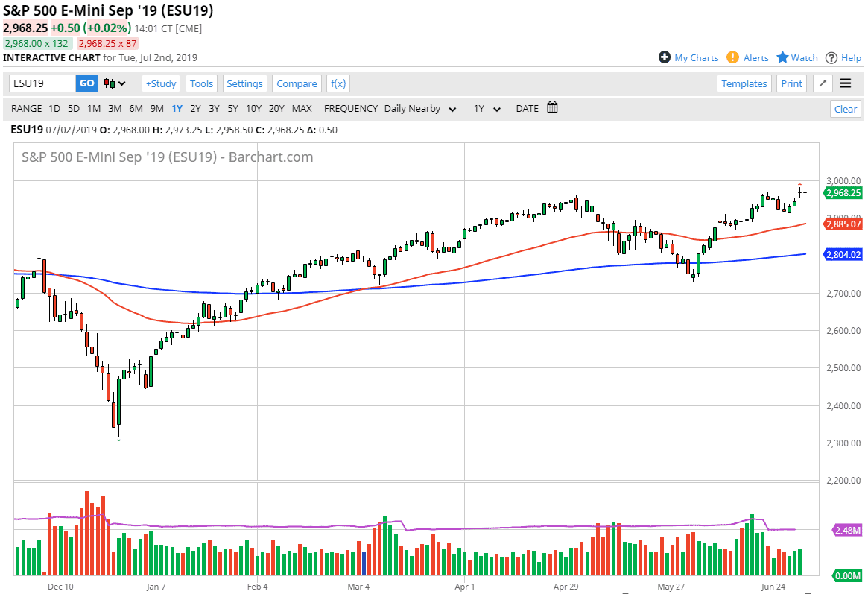Open the calendar icon next to DATE
The width and height of the screenshot is (868, 594).
click(552, 108)
